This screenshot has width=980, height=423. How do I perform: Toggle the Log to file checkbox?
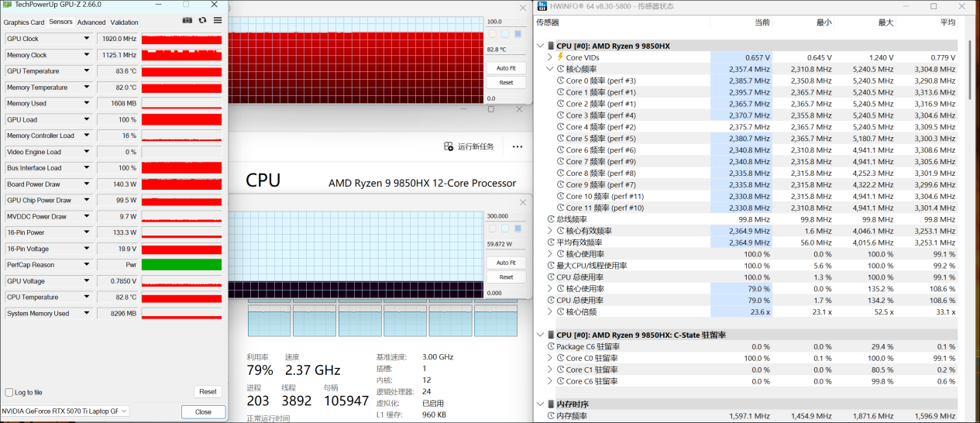pyautogui.click(x=9, y=393)
